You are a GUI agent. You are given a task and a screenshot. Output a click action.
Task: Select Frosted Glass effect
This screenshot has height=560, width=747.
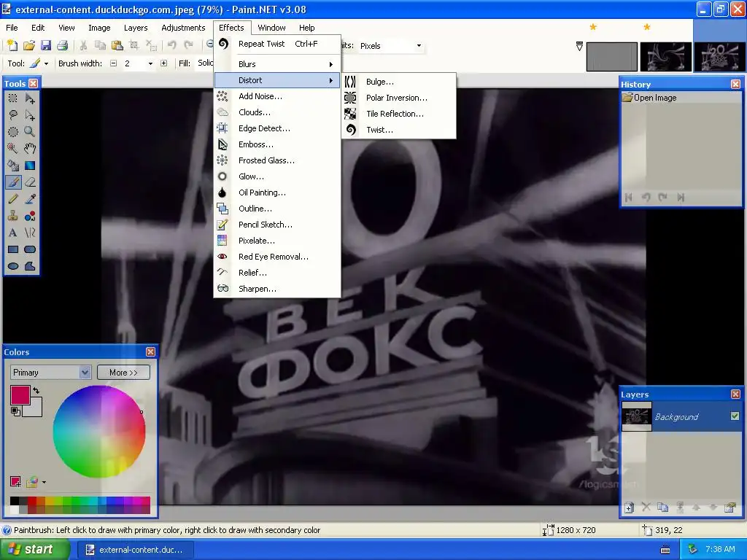tap(276, 160)
